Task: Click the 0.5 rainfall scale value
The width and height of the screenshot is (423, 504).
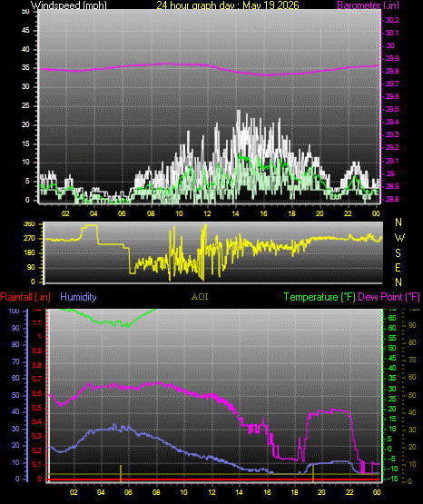Action: 37,408
